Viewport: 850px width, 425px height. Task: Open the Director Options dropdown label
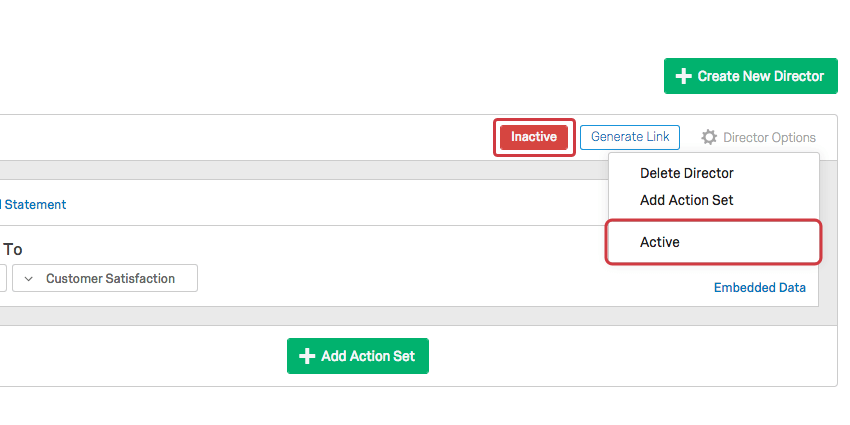coord(769,137)
